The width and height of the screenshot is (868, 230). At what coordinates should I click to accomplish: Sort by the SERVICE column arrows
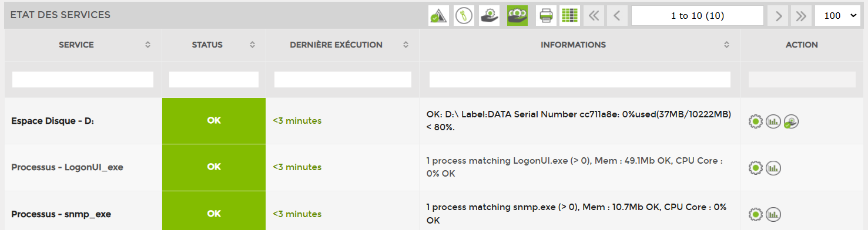(148, 45)
